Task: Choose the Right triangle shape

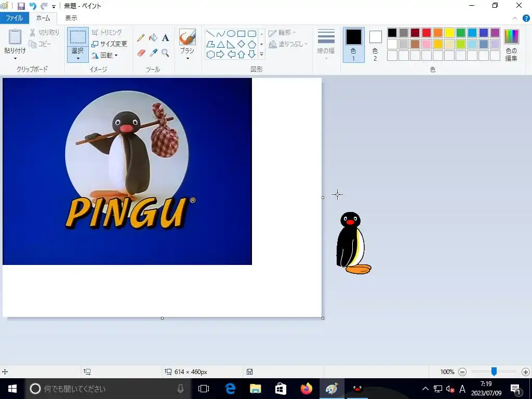Action: tap(231, 44)
